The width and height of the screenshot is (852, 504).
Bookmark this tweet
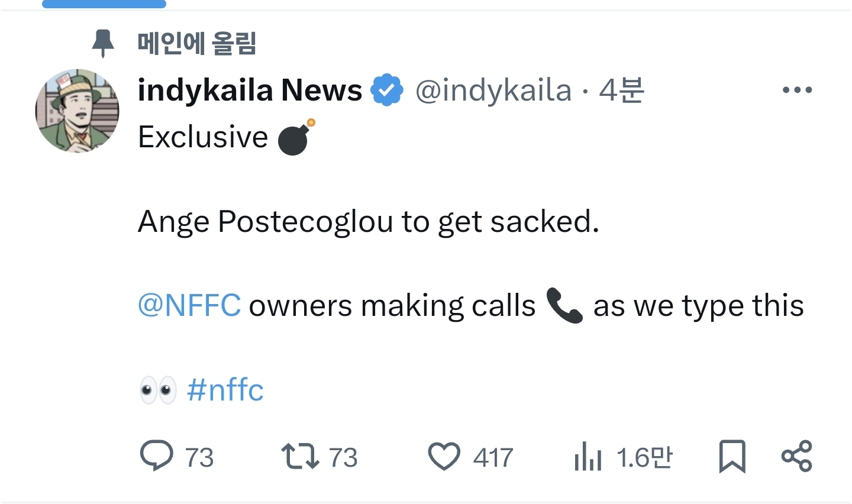(x=732, y=457)
